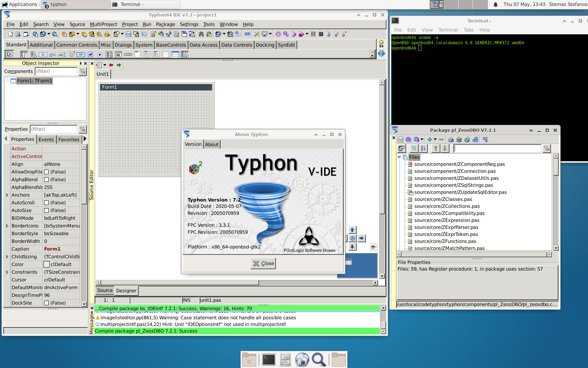The image size is (588, 368).
Task: Switch to the About tab in About Typhon
Action: coord(212,144)
